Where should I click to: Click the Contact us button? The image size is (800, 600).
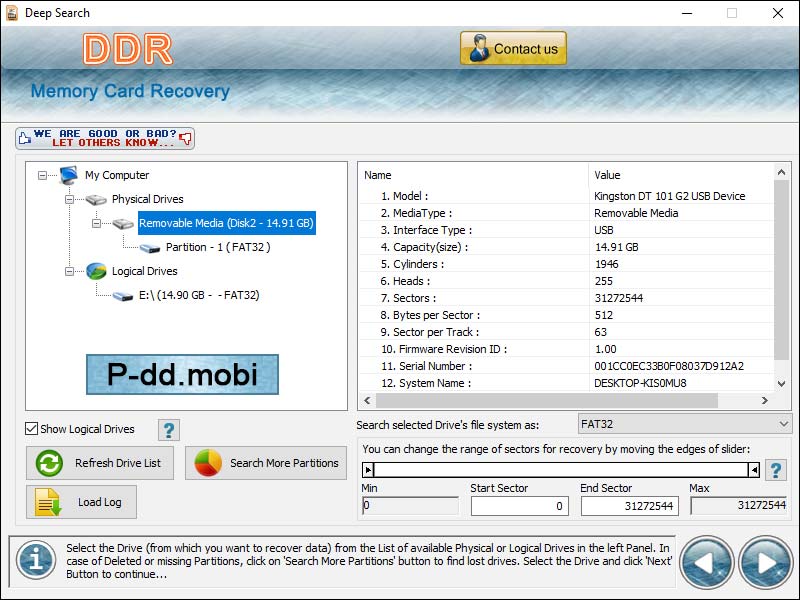[x=512, y=47]
